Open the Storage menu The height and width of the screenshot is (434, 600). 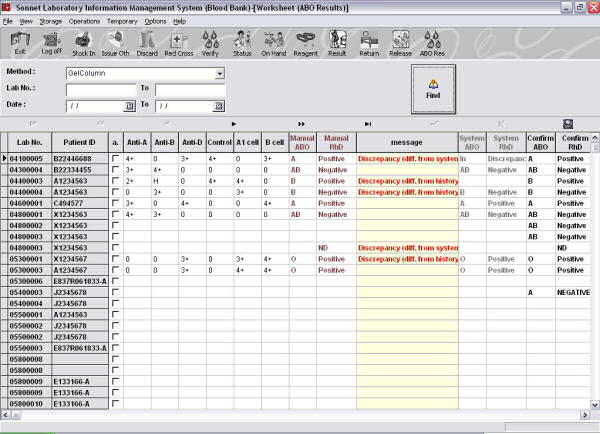[x=51, y=20]
